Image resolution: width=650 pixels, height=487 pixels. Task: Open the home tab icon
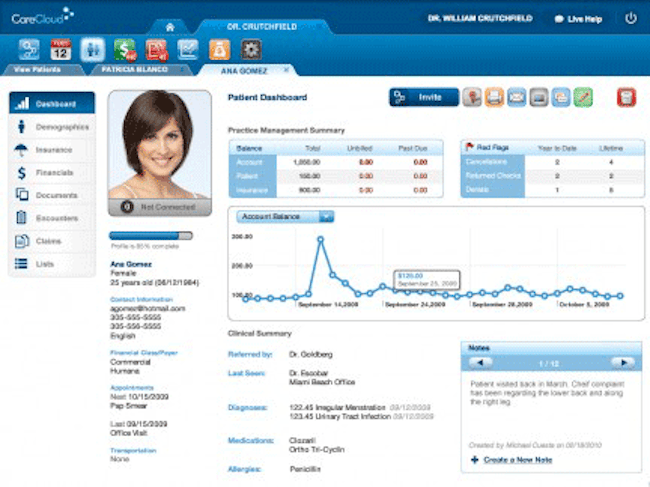[x=170, y=27]
